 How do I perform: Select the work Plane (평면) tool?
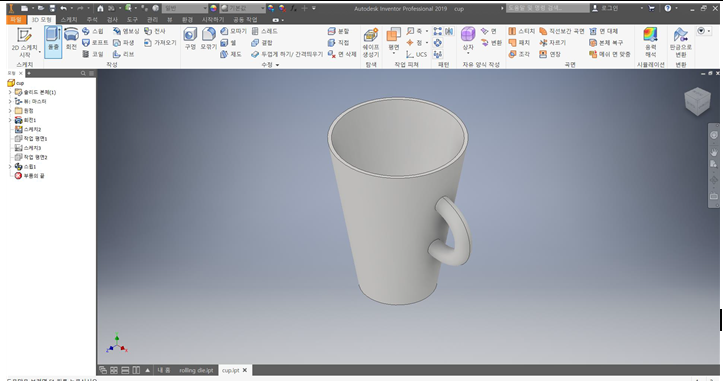[x=393, y=41]
